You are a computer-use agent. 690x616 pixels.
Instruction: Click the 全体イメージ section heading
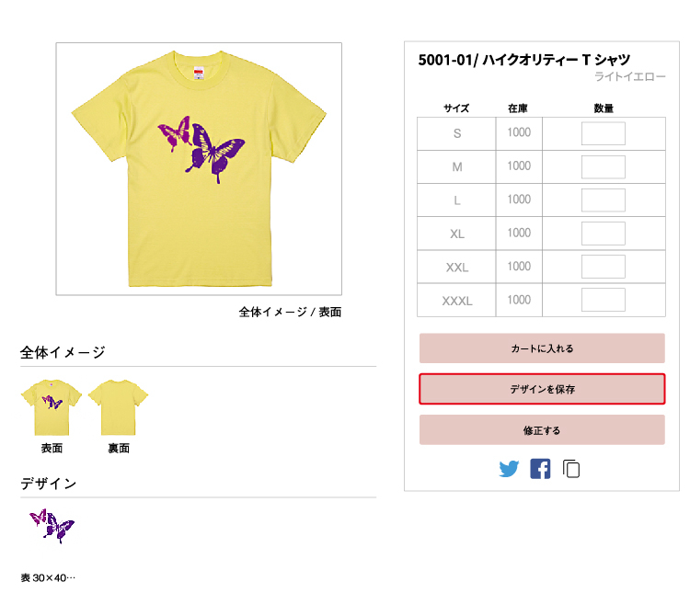tap(63, 352)
